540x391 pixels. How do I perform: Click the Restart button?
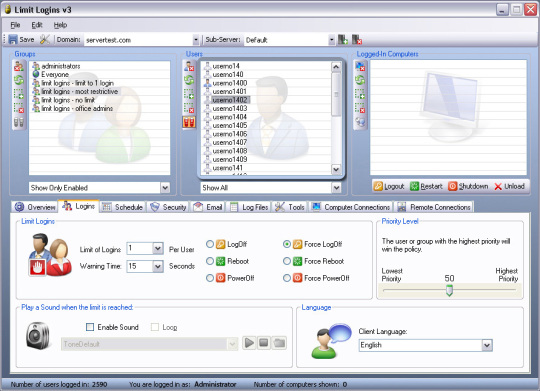[x=426, y=186]
